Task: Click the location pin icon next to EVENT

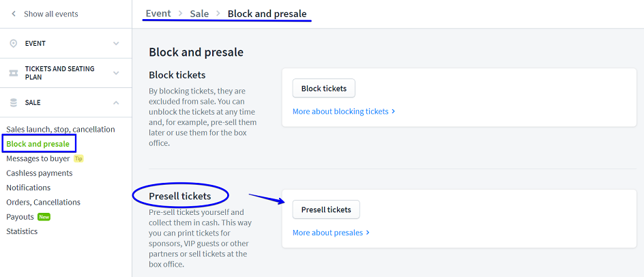Action: click(14, 44)
